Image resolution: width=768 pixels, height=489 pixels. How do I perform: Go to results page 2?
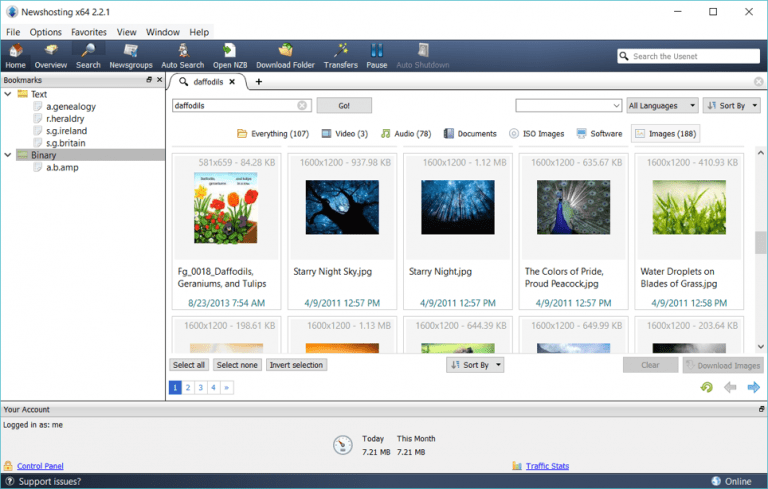coord(188,388)
